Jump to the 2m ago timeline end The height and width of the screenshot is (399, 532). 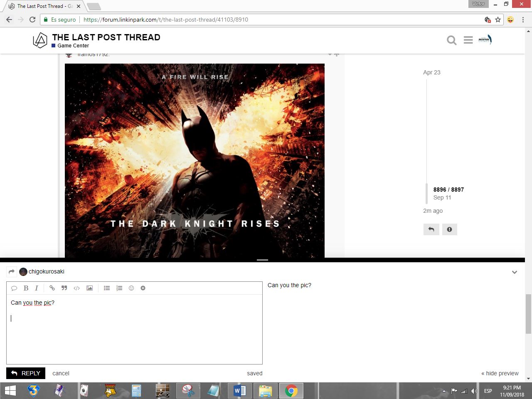433,211
